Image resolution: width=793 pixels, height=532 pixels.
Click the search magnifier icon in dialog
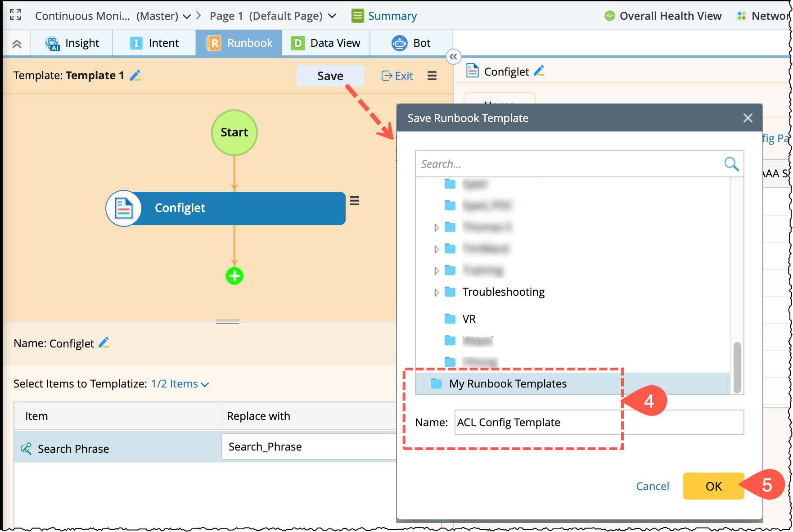[x=731, y=164]
